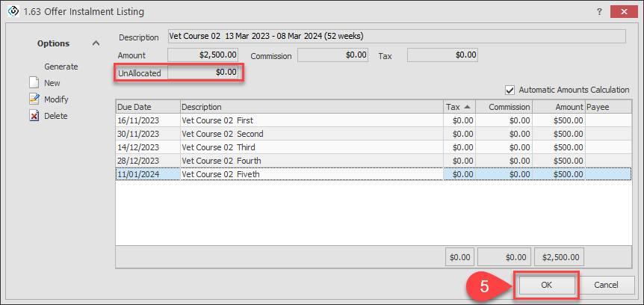Click the help question mark icon
This screenshot has height=305, width=644.
[x=599, y=12]
